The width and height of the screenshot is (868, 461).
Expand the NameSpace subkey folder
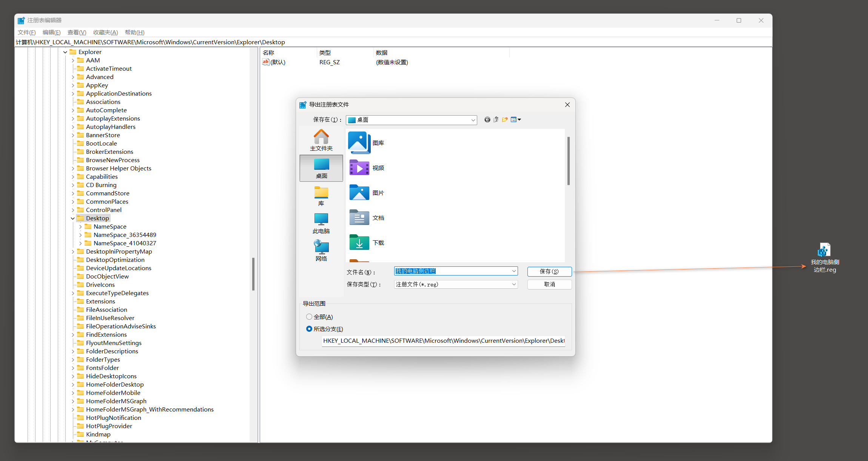coord(79,226)
